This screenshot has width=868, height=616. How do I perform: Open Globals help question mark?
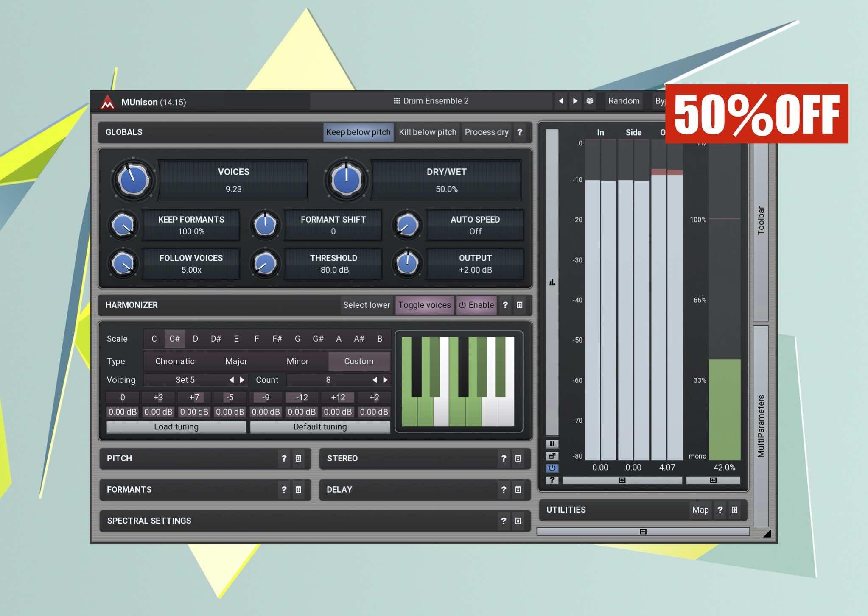coord(519,132)
